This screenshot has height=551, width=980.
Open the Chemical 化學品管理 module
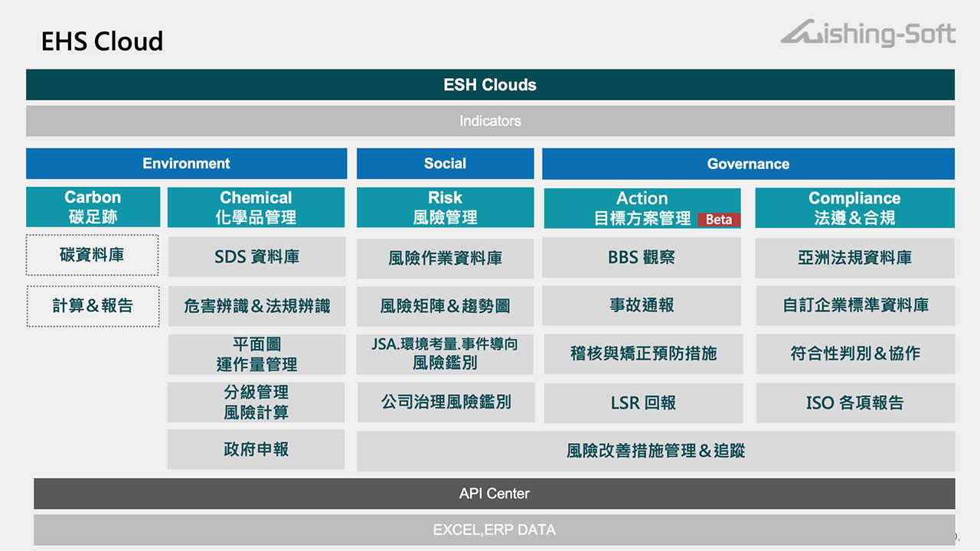coord(256,207)
